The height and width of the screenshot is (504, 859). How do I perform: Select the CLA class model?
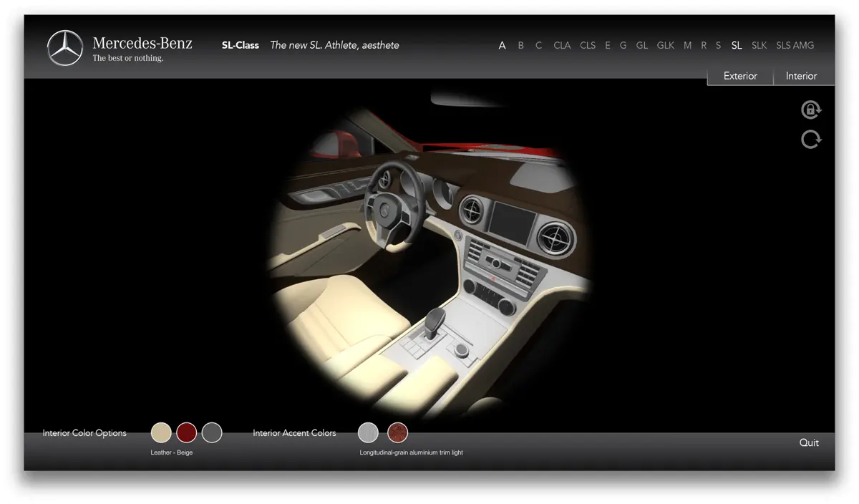click(562, 45)
